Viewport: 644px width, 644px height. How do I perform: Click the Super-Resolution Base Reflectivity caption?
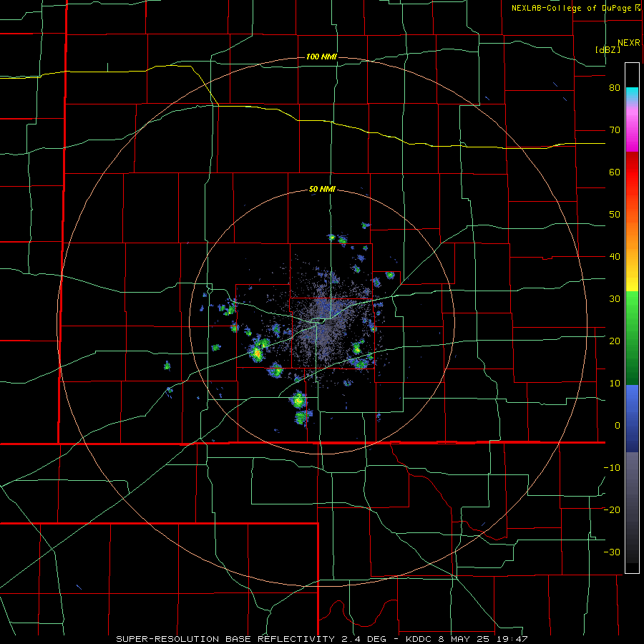point(321,639)
